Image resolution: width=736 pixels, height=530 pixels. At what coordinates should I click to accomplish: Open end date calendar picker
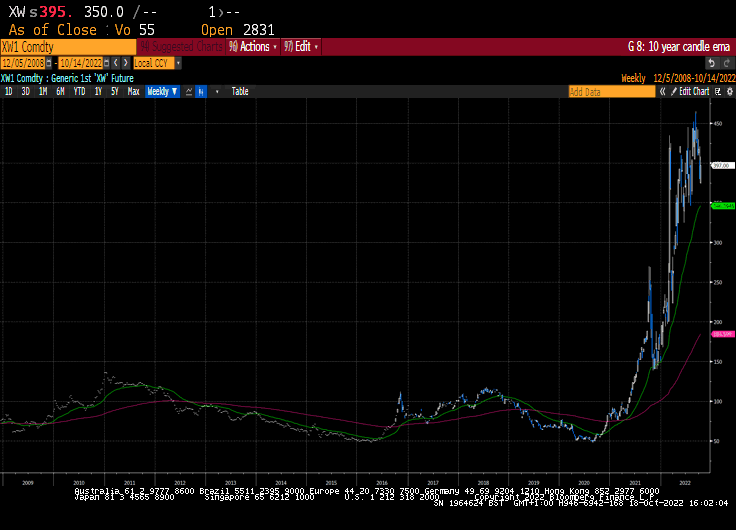107,63
